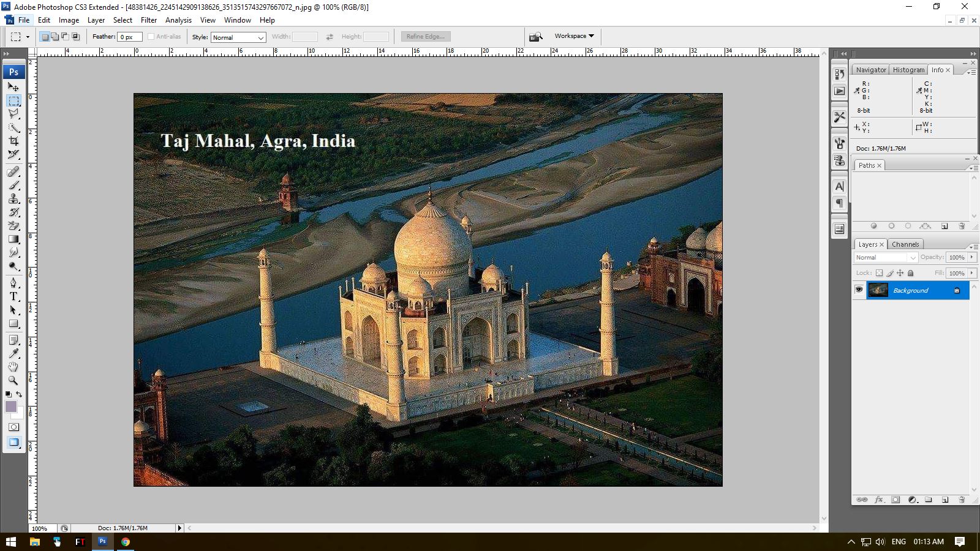
Task: Toggle Lock all for layer
Action: pos(911,273)
